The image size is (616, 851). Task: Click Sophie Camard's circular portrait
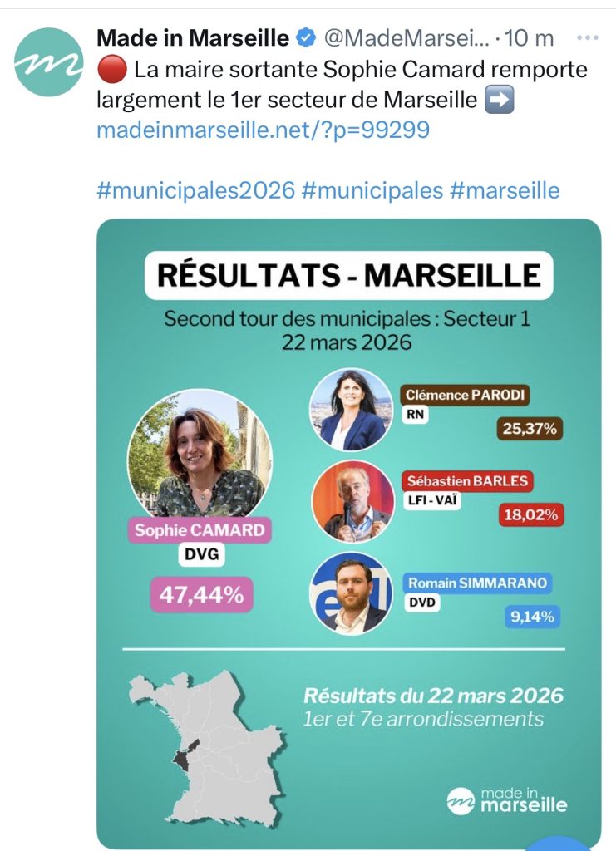tap(200, 454)
